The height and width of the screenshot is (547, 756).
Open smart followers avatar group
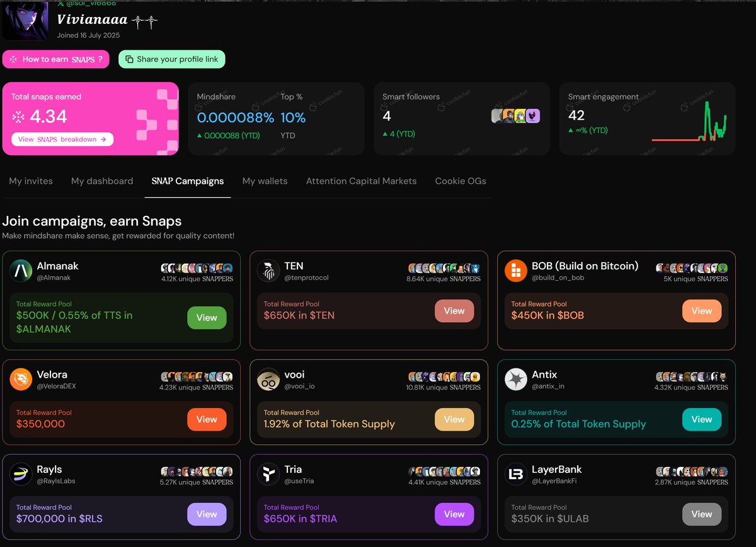[x=515, y=116]
